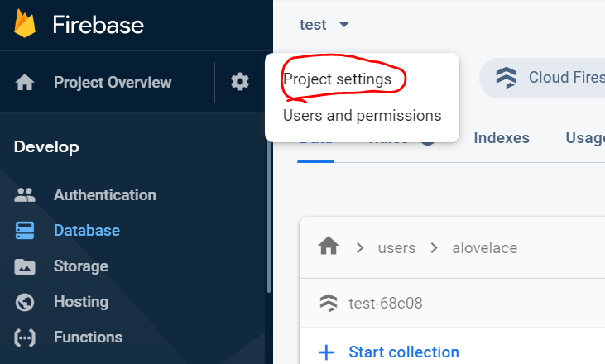The width and height of the screenshot is (605, 364).
Task: Open the Authentication section
Action: pyautogui.click(x=105, y=194)
